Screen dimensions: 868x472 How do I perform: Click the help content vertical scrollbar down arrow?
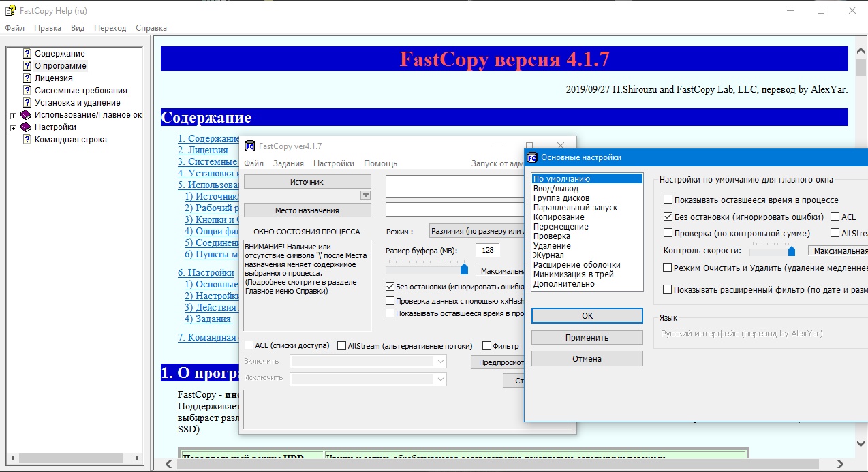click(x=860, y=443)
